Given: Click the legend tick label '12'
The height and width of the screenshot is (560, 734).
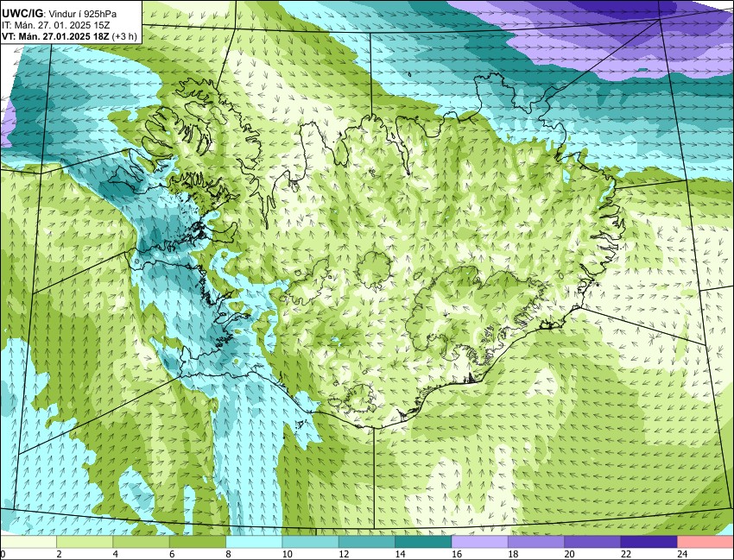Looking at the screenshot, I should pyautogui.click(x=344, y=554).
